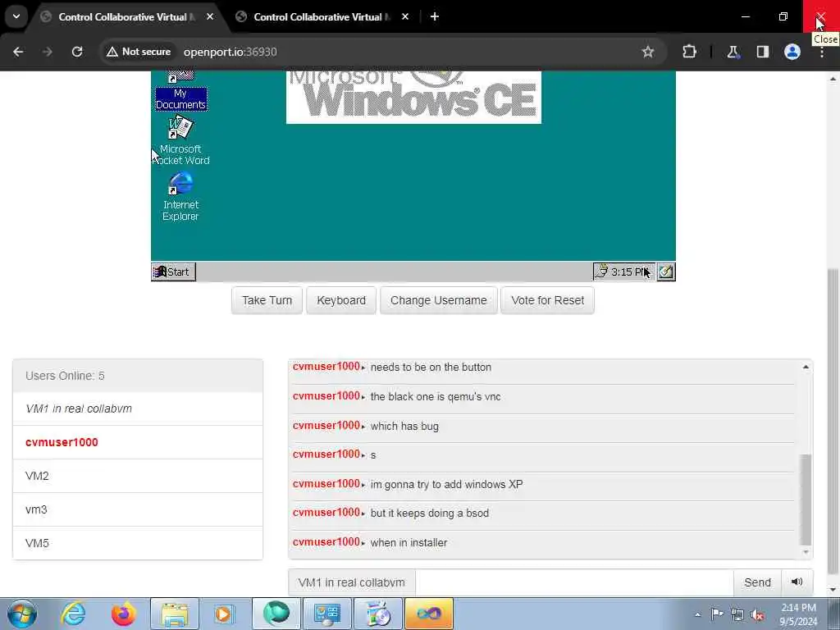Viewport: 840px width, 630px height.
Task: Click the Take Turn button
Action: pos(267,300)
